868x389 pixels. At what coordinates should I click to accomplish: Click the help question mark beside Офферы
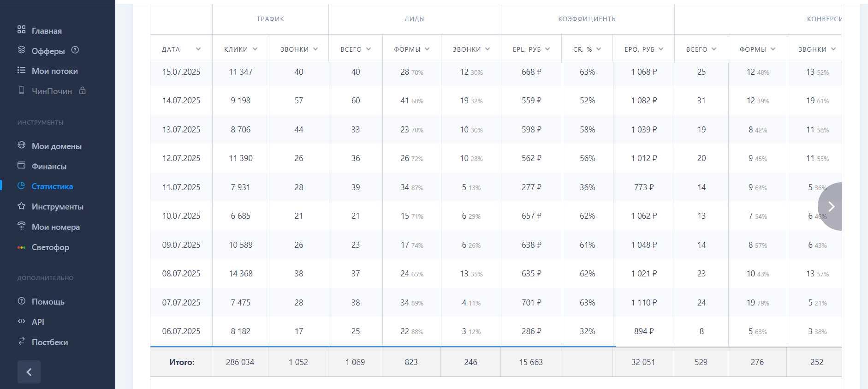[x=75, y=50]
